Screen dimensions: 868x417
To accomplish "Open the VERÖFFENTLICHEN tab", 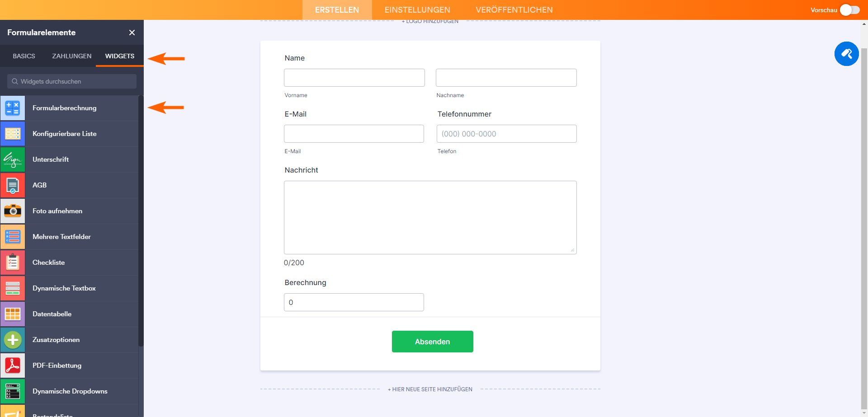I will point(514,10).
